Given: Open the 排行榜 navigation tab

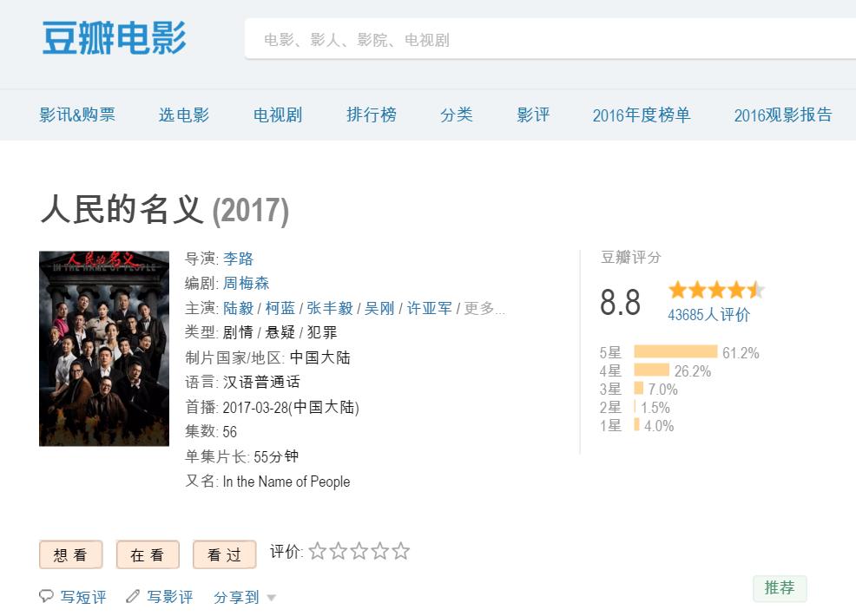Looking at the screenshot, I should [372, 115].
